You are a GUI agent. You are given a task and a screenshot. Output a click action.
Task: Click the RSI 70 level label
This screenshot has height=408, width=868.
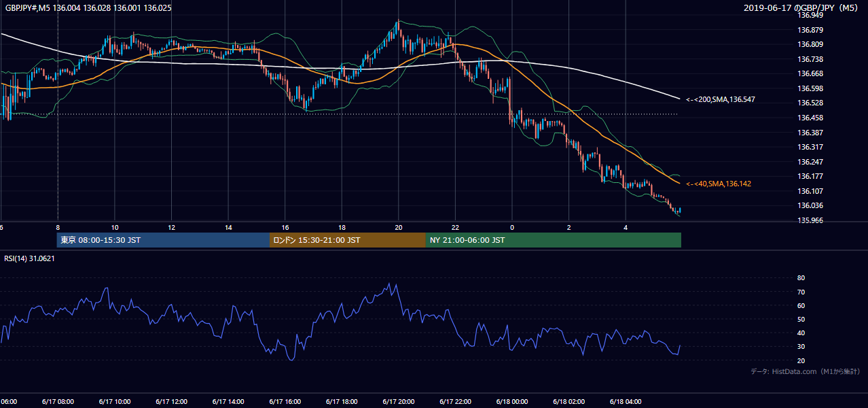tap(801, 292)
